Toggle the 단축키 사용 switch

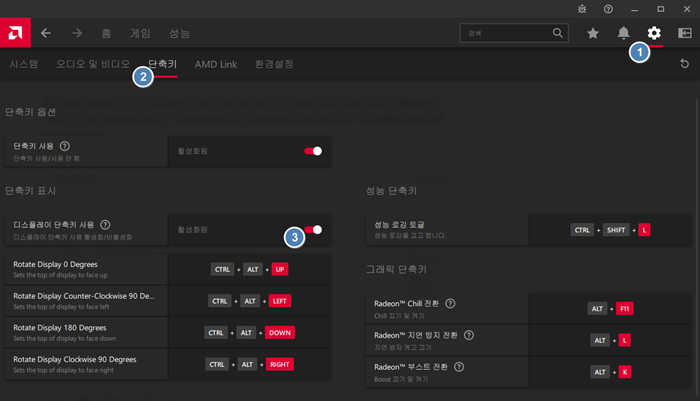(x=313, y=151)
